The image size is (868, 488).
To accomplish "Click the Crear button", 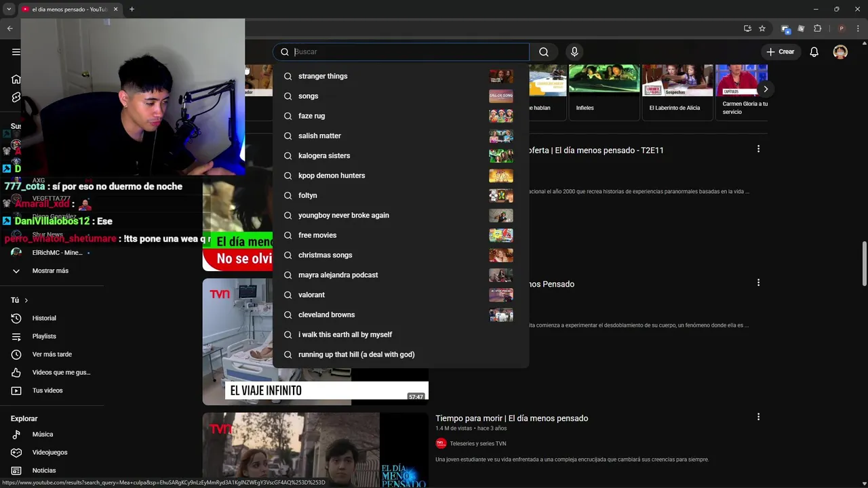I will [780, 52].
